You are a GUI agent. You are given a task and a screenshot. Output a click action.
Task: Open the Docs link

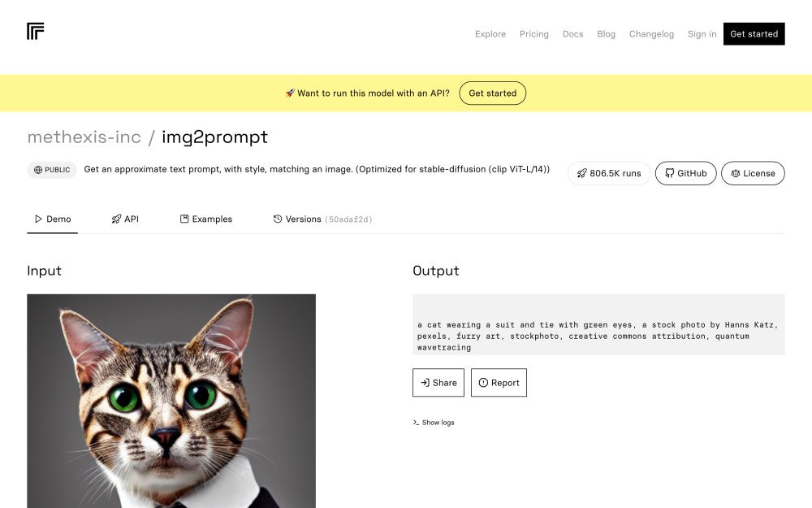[x=572, y=34]
